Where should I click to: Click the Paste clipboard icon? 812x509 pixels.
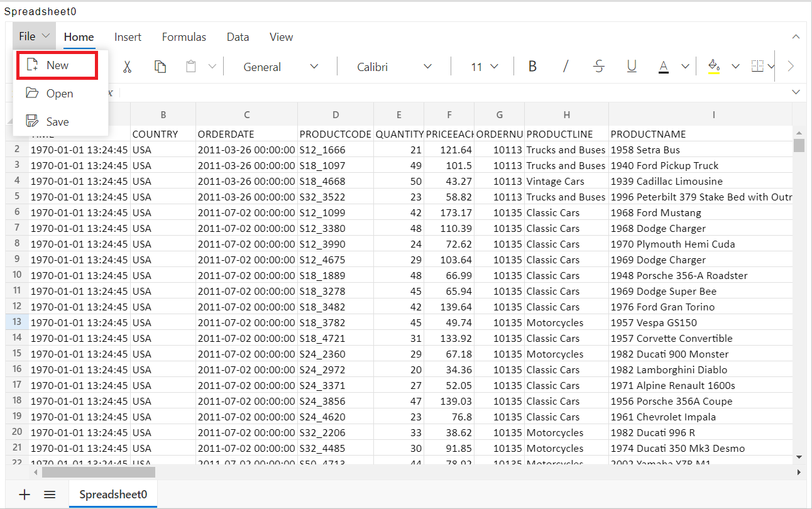click(x=192, y=67)
